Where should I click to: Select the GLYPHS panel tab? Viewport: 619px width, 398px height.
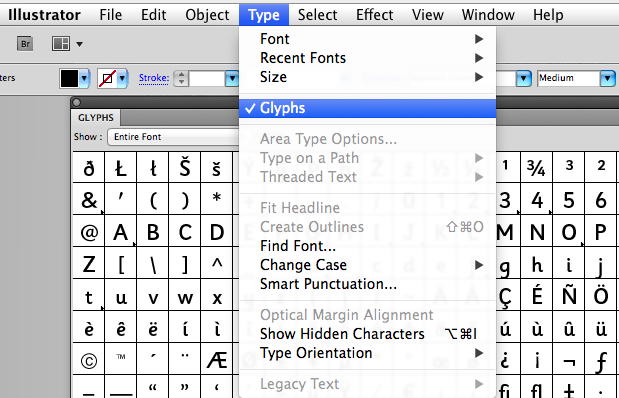96,118
